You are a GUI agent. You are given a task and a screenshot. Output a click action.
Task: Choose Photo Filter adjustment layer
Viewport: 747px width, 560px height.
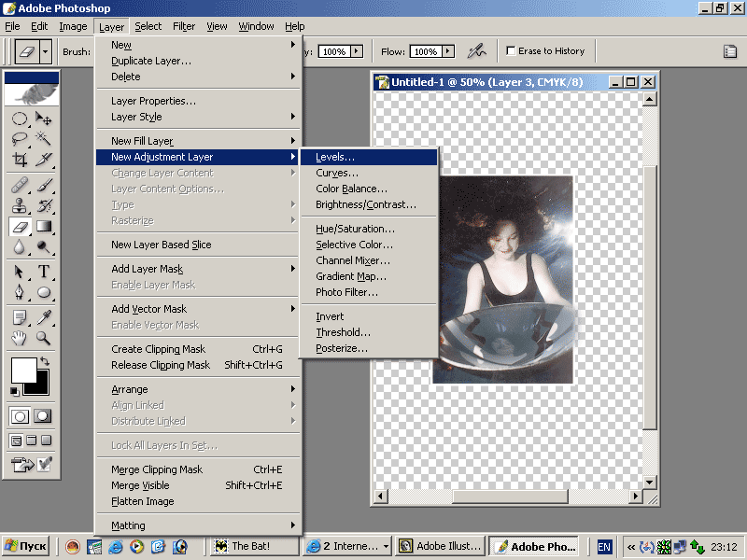(369, 292)
